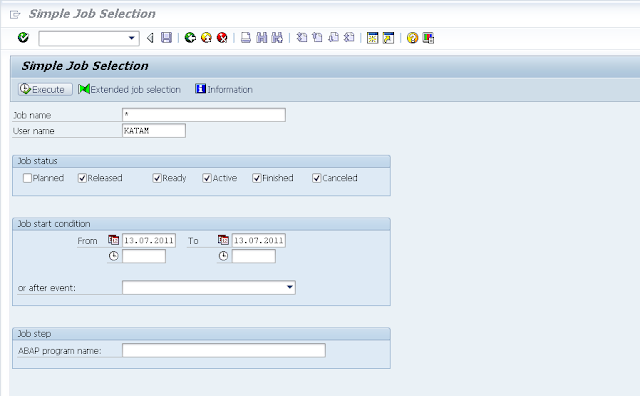The height and width of the screenshot is (396, 640).
Task: Open the menu icon beside window title
Action: pyautogui.click(x=15, y=15)
